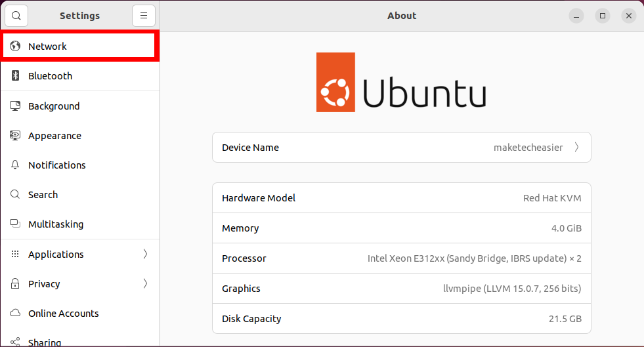The image size is (644, 347).
Task: Open Device Name chevron arrow
Action: (x=576, y=147)
